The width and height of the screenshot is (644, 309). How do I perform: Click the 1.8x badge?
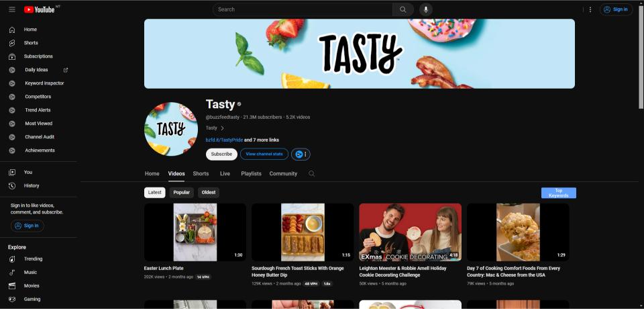327,284
